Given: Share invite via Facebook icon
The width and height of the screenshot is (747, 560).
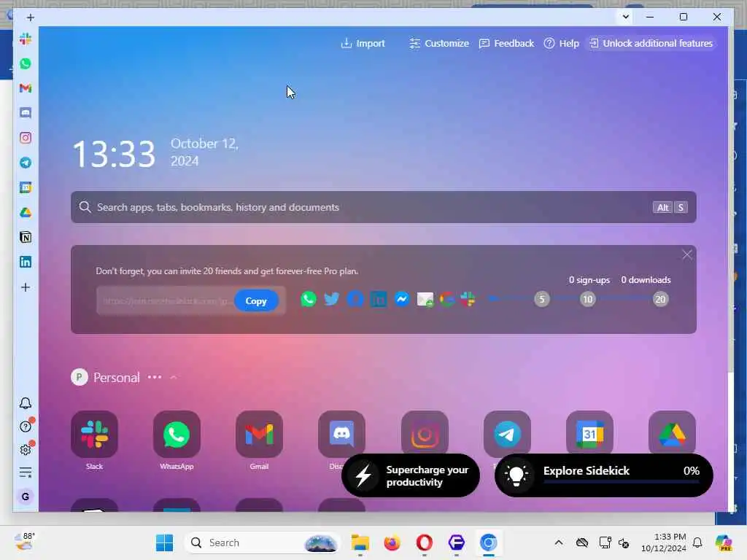Looking at the screenshot, I should pos(355,299).
